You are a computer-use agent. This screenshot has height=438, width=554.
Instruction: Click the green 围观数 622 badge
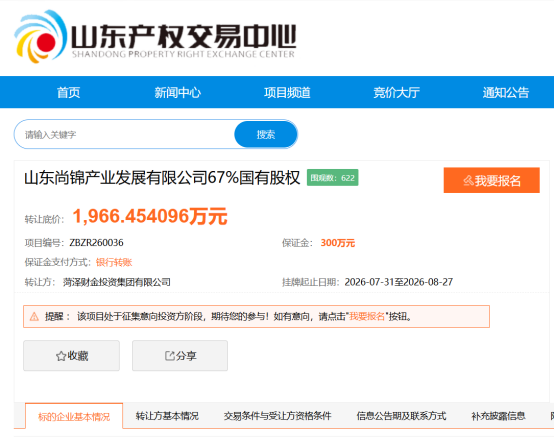tap(332, 178)
